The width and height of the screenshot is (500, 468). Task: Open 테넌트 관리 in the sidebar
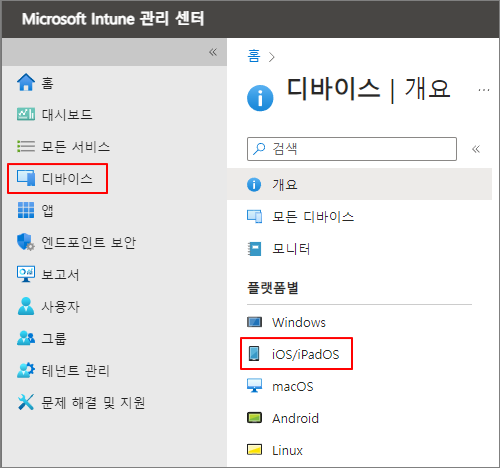click(75, 371)
